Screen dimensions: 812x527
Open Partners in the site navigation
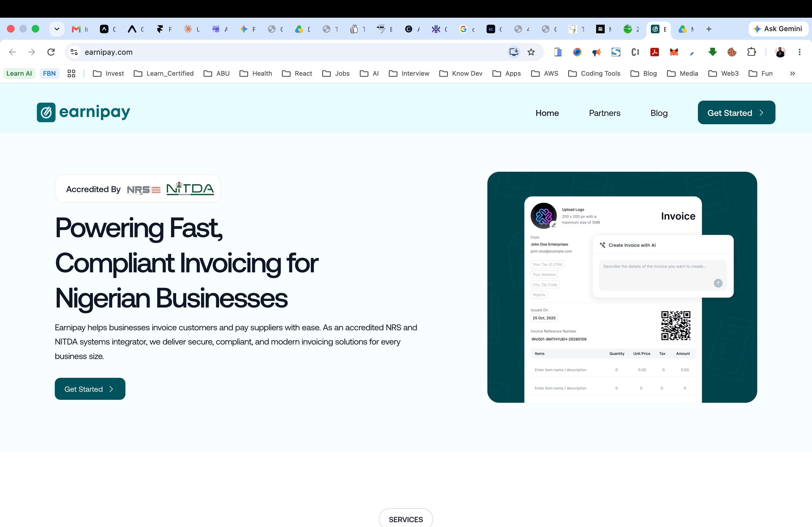(604, 113)
